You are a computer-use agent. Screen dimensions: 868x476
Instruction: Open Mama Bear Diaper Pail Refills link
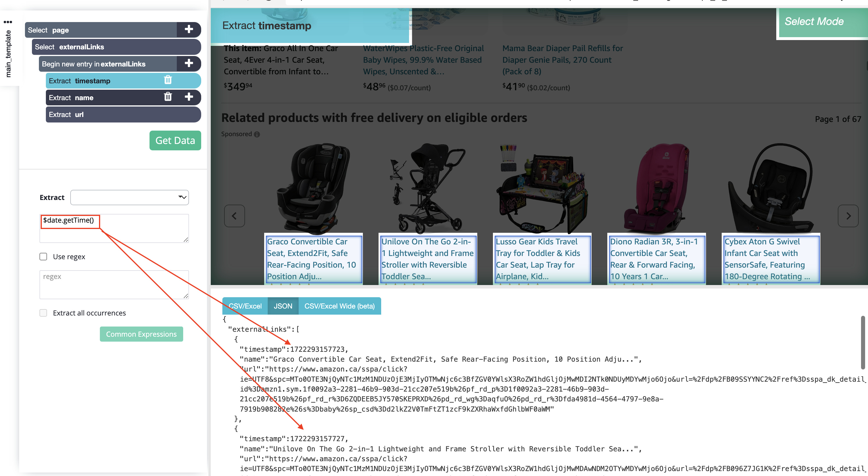(562, 59)
